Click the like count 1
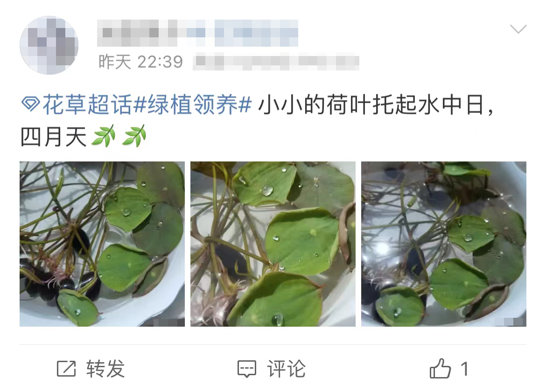Viewport: 546px width, 392px height. click(464, 369)
